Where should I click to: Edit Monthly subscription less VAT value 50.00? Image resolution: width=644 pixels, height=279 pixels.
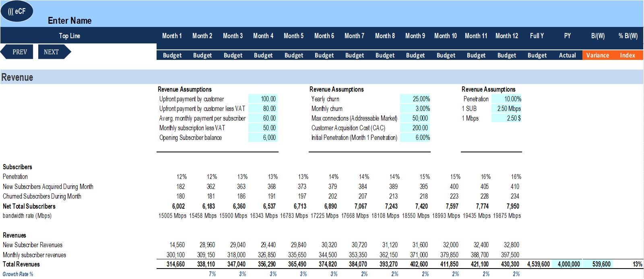[263, 128]
